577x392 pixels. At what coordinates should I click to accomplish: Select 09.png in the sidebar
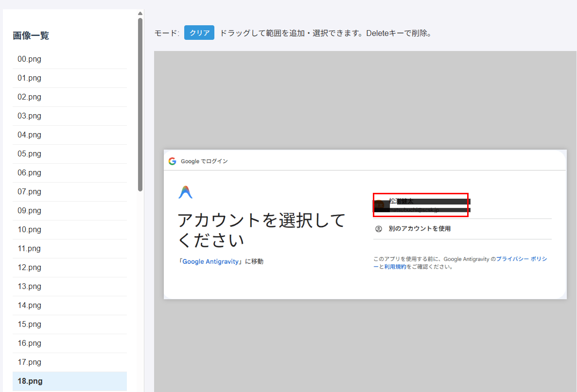[30, 211]
